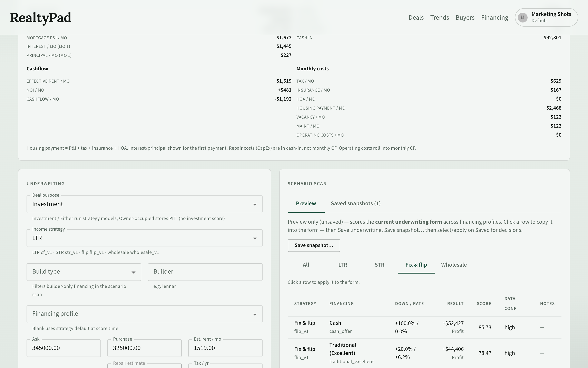Click the 78.47 score value
This screenshot has height=368, width=588.
pos(485,353)
